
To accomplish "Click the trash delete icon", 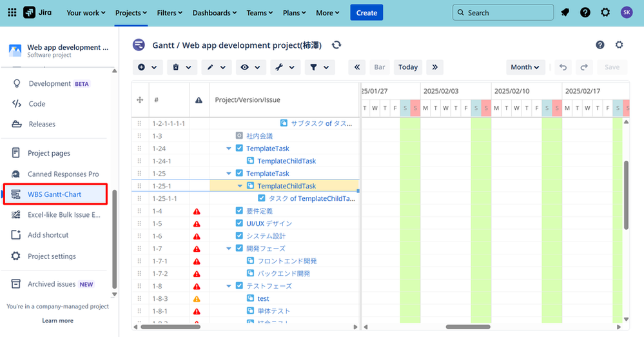I will (176, 67).
